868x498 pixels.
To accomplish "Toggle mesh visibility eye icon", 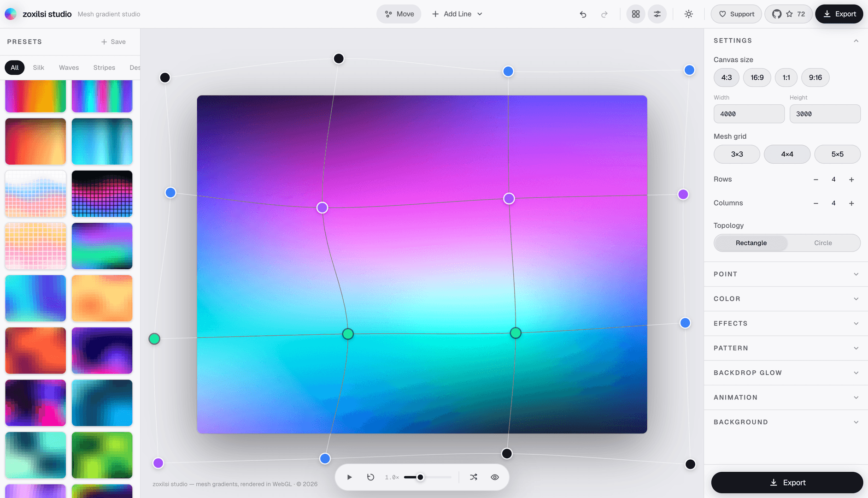I will pos(495,477).
